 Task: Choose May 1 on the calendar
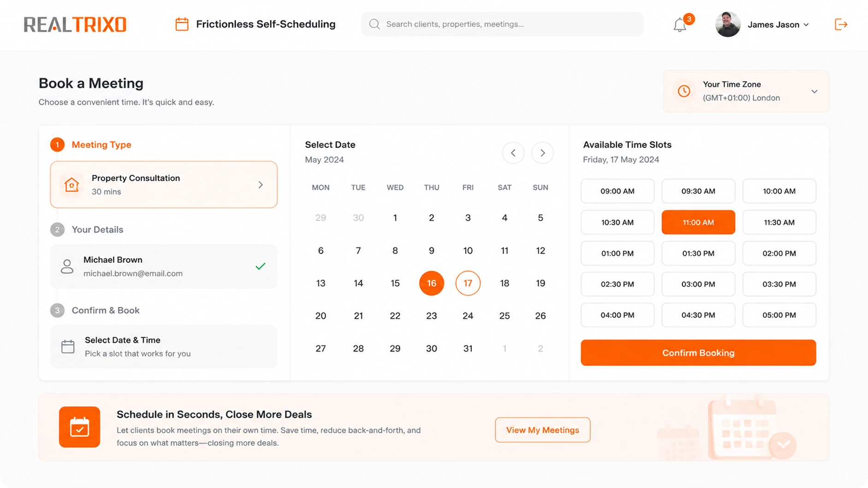point(395,218)
